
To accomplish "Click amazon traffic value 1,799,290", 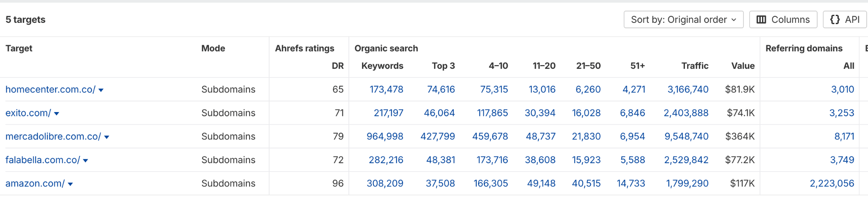I will pos(687,183).
